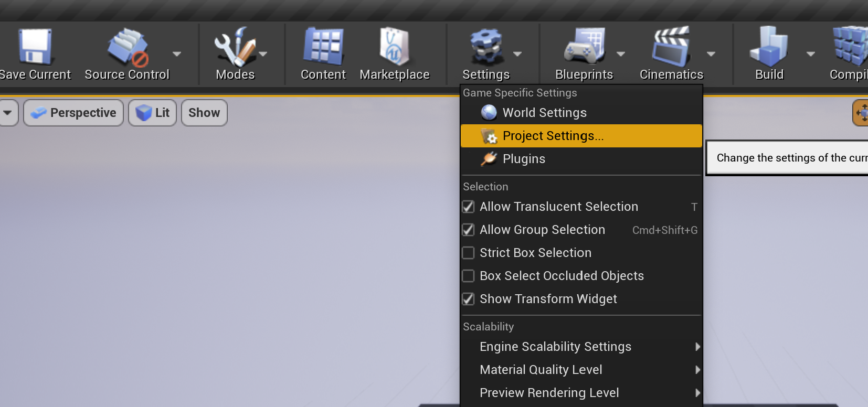The height and width of the screenshot is (407, 868).
Task: Uncheck Allow Group Selection
Action: (468, 230)
